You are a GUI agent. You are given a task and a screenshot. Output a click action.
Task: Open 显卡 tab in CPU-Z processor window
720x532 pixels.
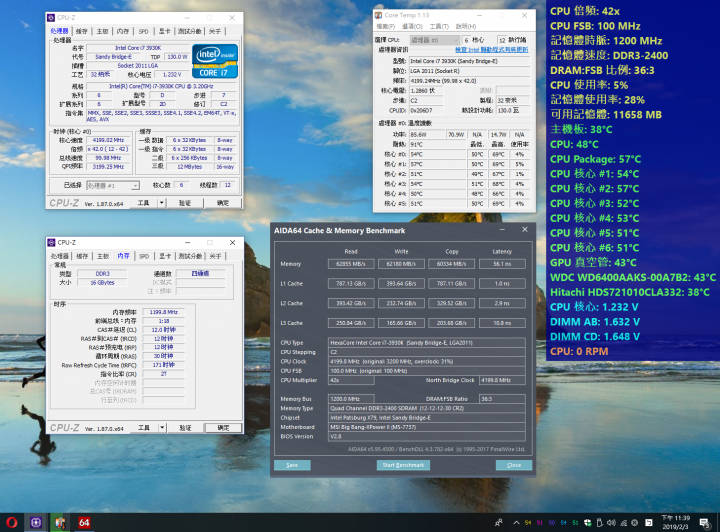165,31
